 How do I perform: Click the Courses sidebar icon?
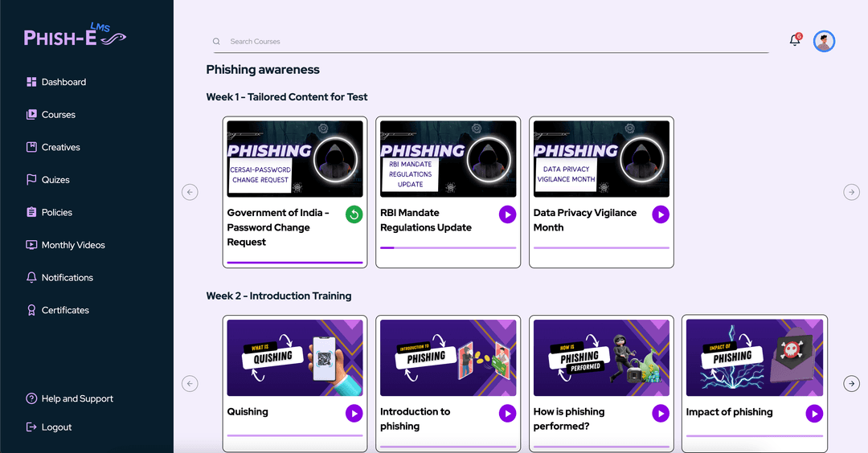31,115
